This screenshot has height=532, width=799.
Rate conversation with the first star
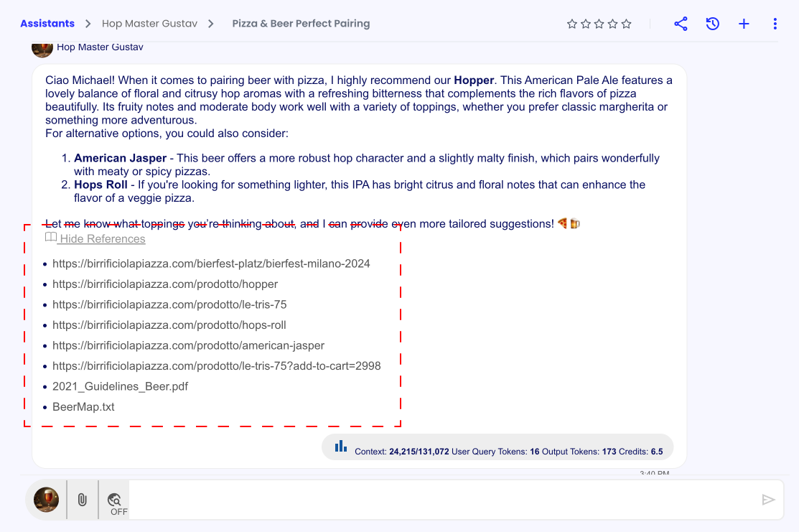[x=572, y=24]
